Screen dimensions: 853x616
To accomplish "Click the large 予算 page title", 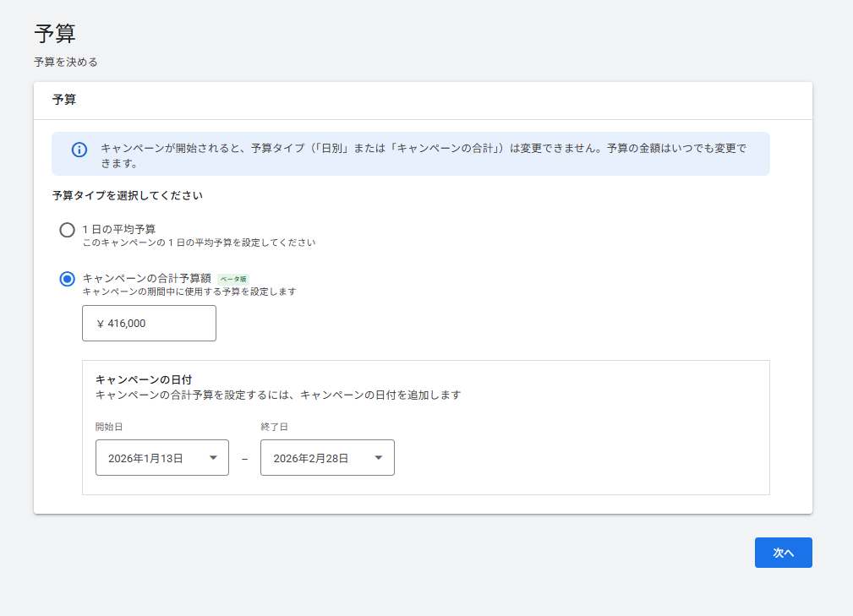I will pos(55,33).
